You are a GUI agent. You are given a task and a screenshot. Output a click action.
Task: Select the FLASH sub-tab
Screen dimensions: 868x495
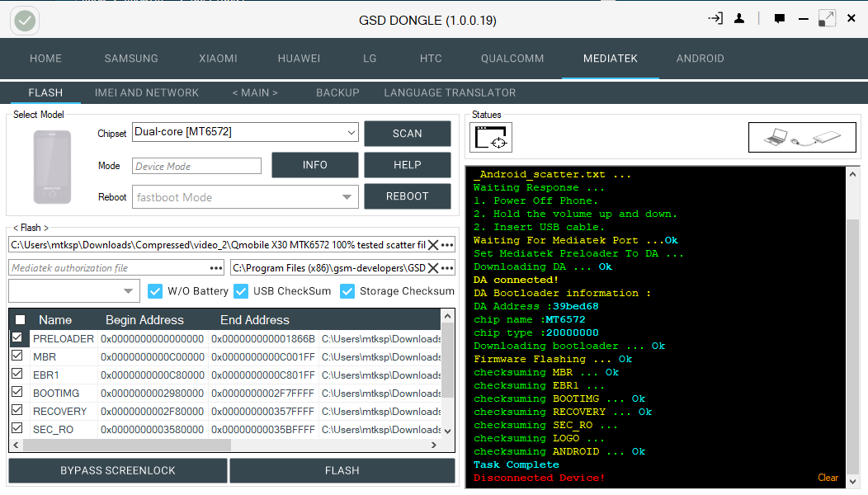pyautogui.click(x=45, y=92)
